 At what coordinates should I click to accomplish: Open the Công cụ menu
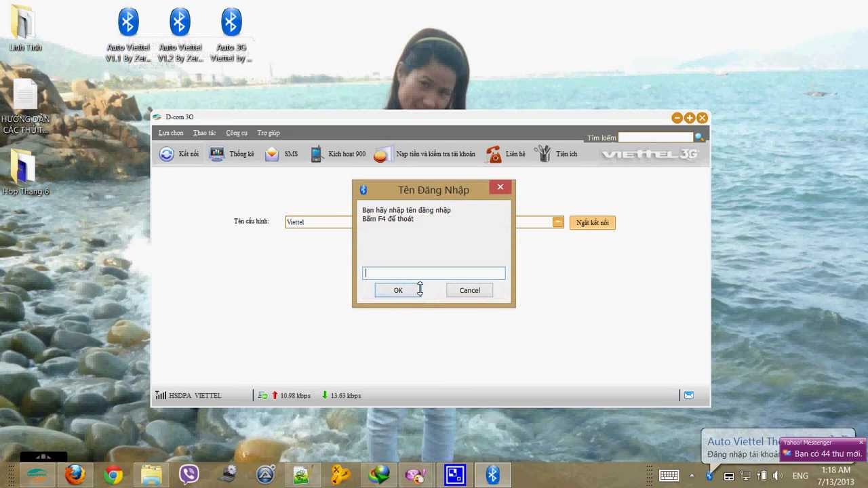coord(237,133)
